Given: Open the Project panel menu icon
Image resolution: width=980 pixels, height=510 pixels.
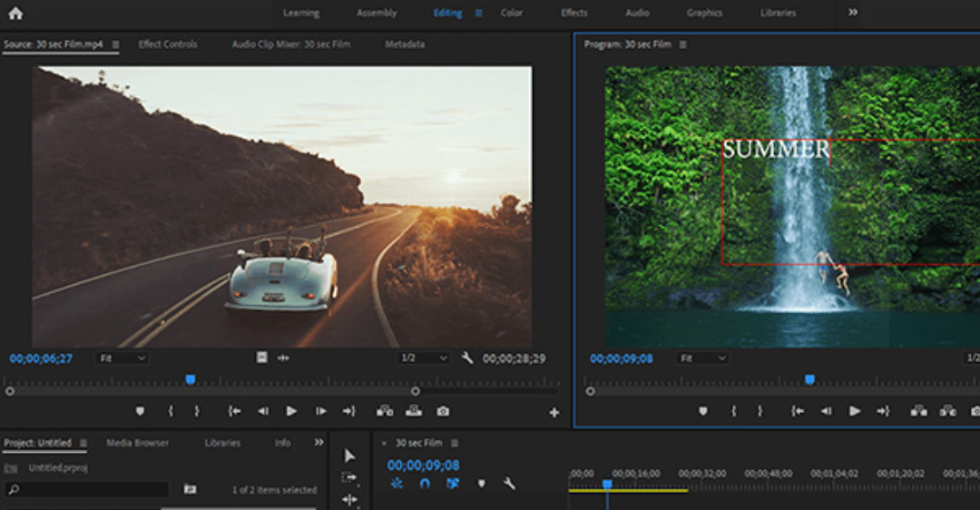Looking at the screenshot, I should pyautogui.click(x=83, y=443).
